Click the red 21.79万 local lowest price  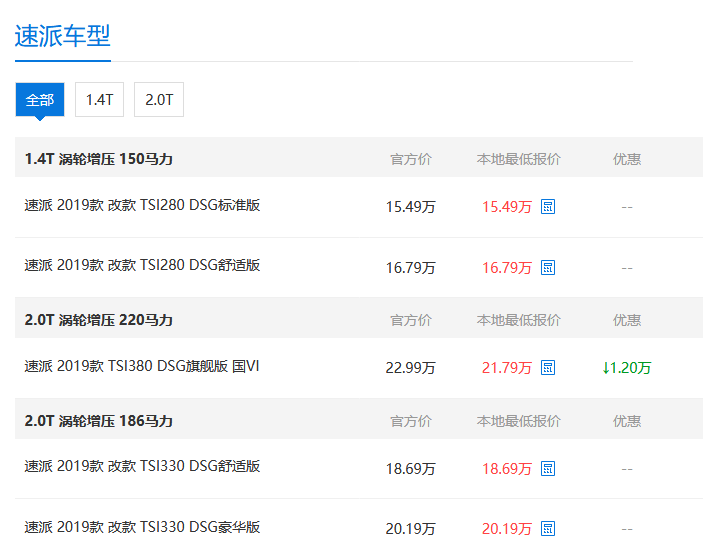507,368
